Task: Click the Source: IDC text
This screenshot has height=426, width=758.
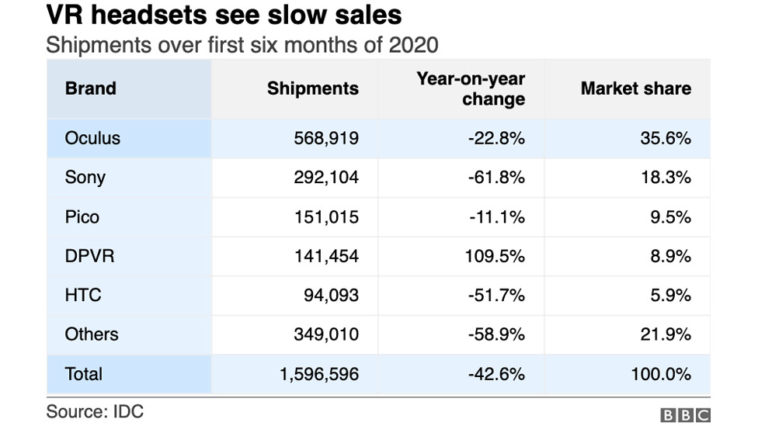Action: click(95, 411)
